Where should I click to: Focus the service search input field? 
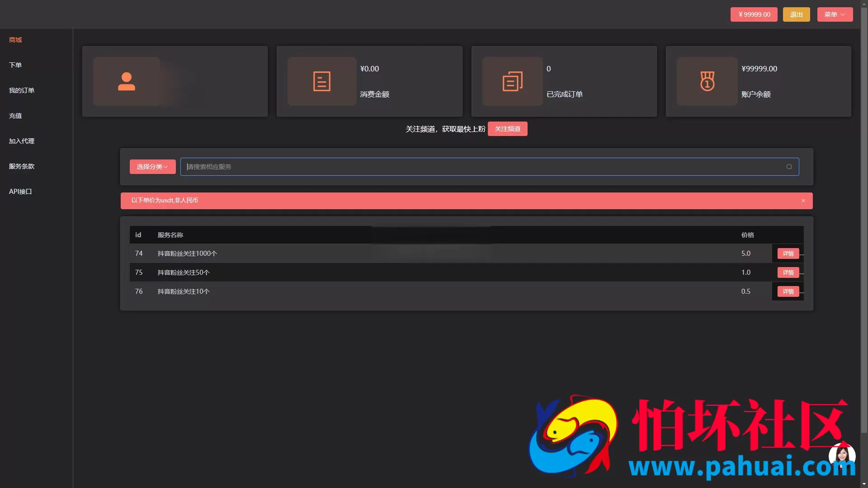[484, 167]
